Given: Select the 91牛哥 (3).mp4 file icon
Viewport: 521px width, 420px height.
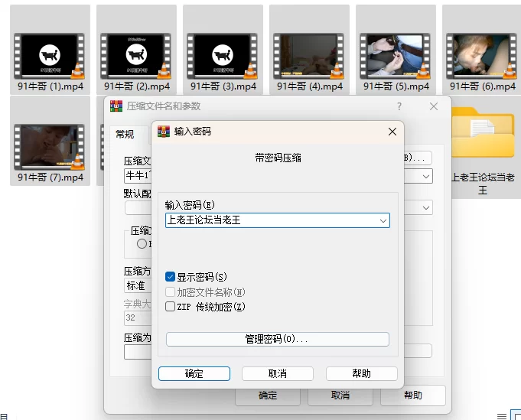Looking at the screenshot, I should pos(222,56).
